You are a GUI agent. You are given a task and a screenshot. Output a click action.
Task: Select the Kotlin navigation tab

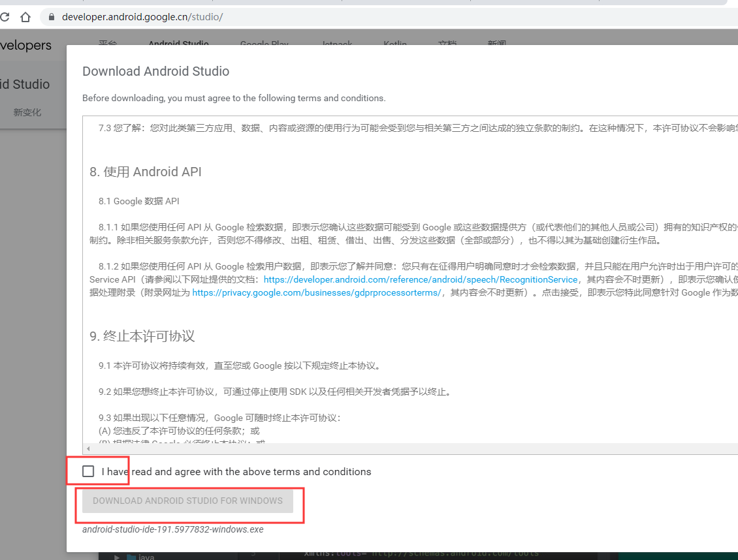tap(395, 43)
